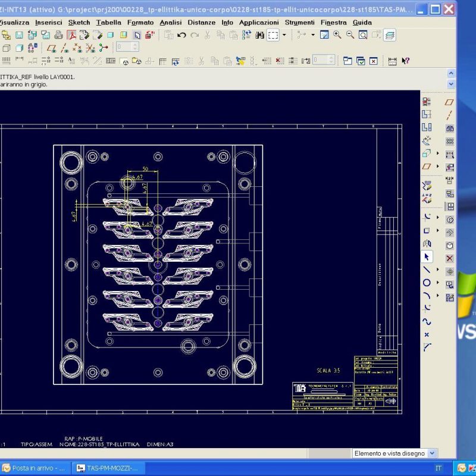
Task: Click the numeric spinner field in second toolbar row
Action: tap(127, 47)
